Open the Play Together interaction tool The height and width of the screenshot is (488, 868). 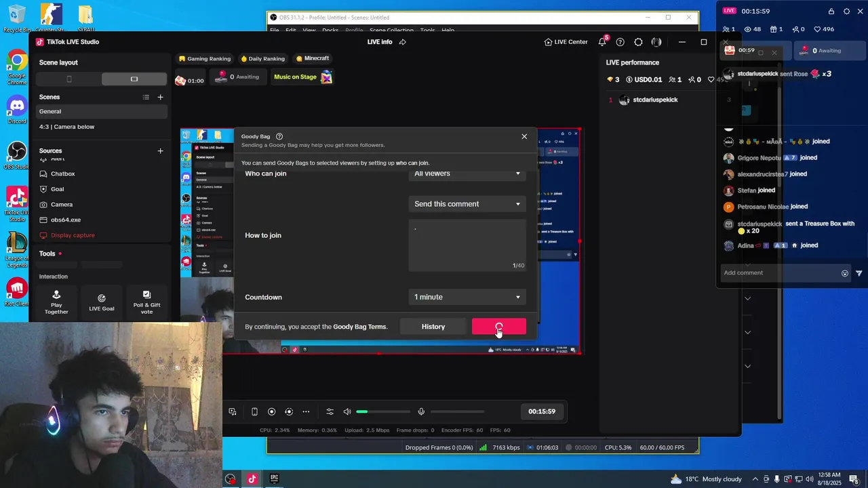coord(56,302)
